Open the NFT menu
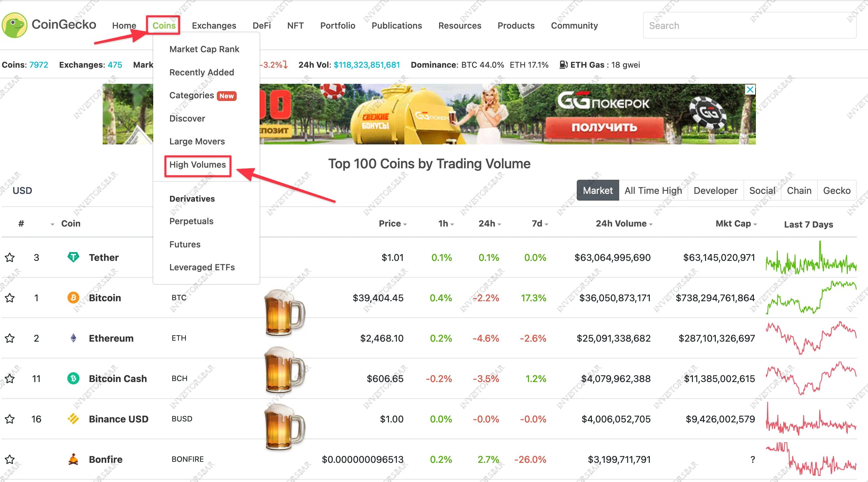The image size is (868, 482). pos(295,26)
